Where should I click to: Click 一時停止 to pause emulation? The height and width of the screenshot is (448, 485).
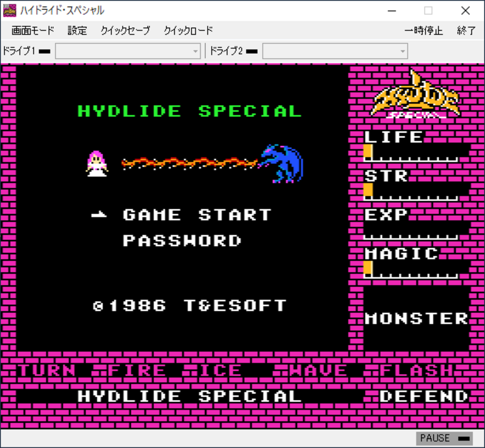pos(424,30)
